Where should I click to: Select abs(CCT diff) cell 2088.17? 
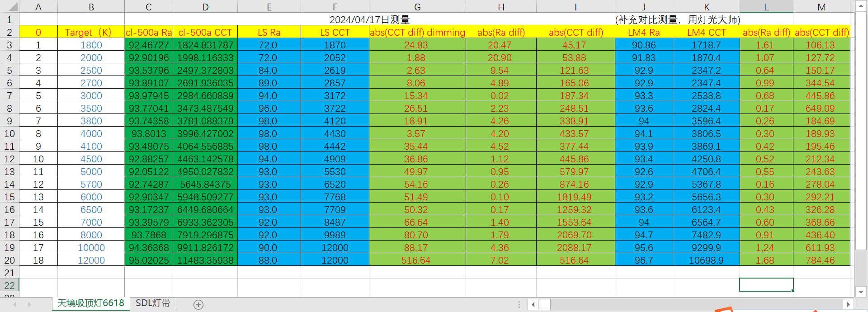[x=576, y=247]
